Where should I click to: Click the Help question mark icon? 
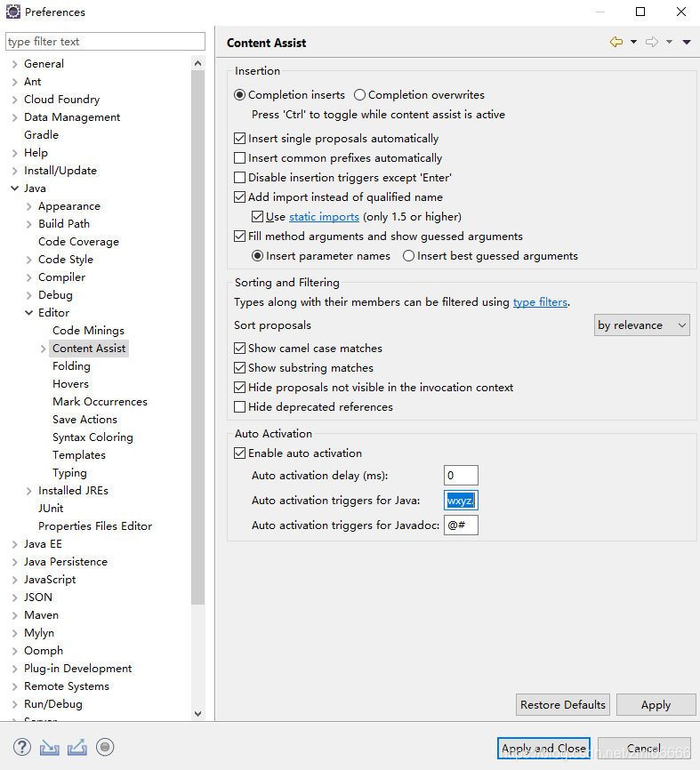click(x=21, y=747)
